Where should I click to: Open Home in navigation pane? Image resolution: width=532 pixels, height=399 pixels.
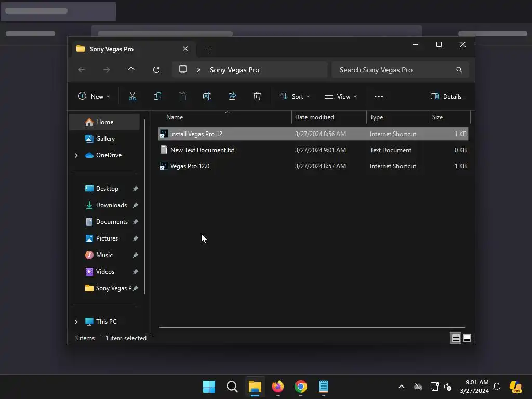pyautogui.click(x=104, y=122)
